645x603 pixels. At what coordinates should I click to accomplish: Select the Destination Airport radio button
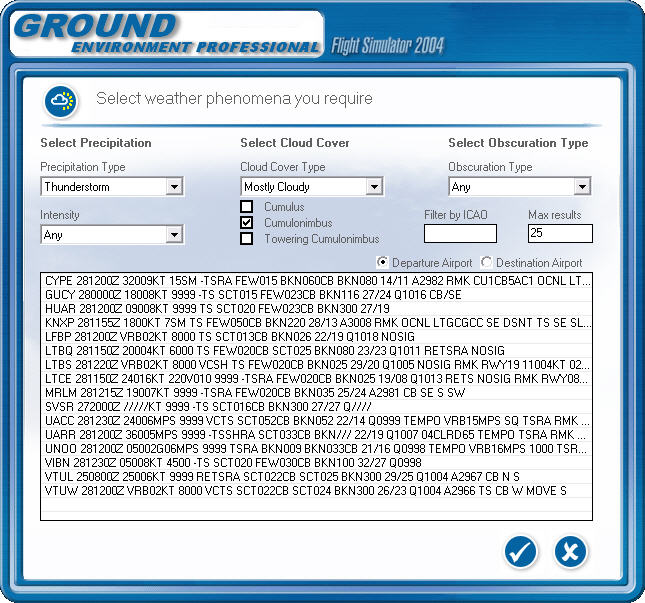[x=487, y=262]
